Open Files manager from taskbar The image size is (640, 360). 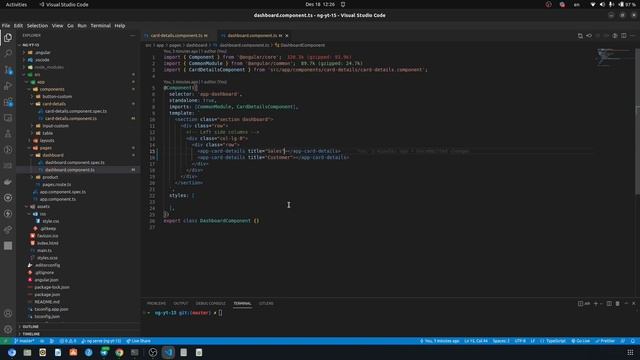point(27,352)
